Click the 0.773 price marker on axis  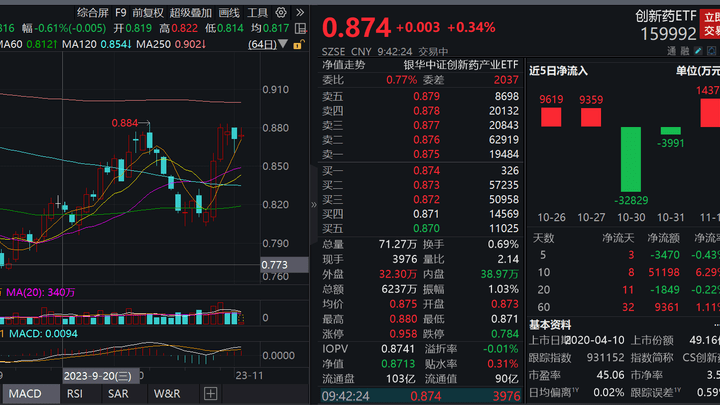[284, 265]
